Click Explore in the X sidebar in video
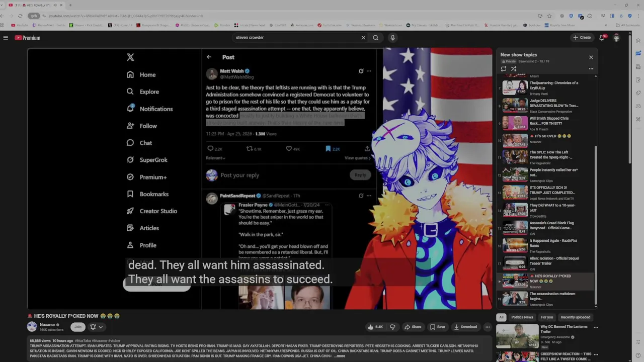This screenshot has width=644, height=362. coord(143,92)
